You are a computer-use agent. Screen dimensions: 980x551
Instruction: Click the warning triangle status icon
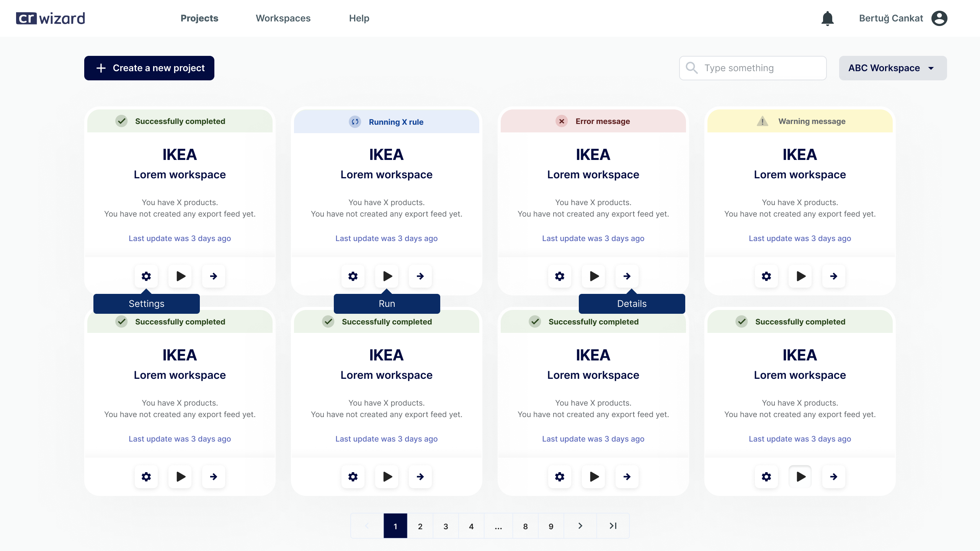[x=763, y=121]
